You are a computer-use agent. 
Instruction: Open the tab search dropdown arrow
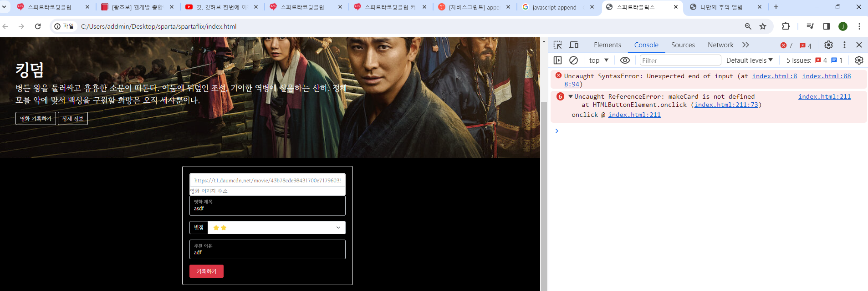[4, 7]
